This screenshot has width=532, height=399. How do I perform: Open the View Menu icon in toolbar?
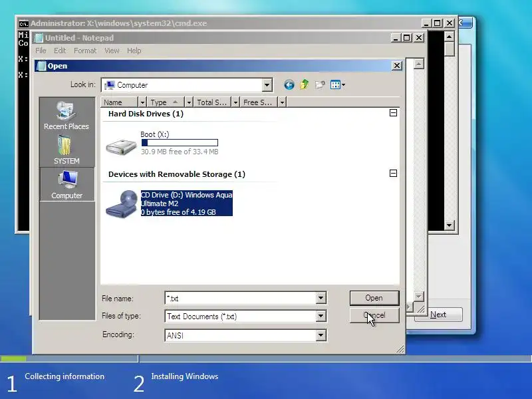[x=338, y=85]
